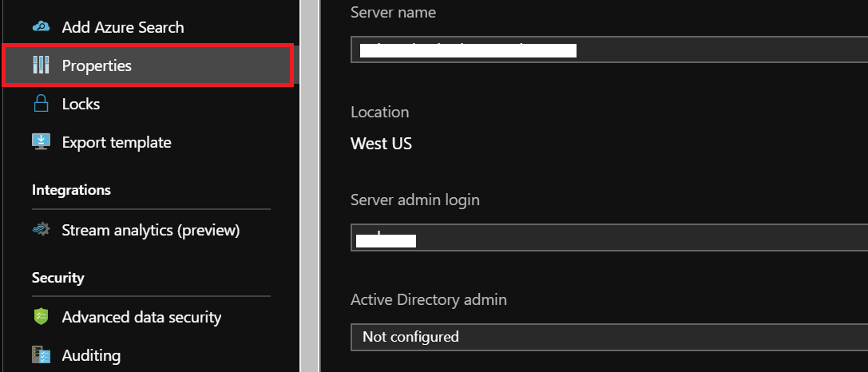This screenshot has height=372, width=868.
Task: Click the Add Azure Search cloud icon
Action: tap(41, 26)
